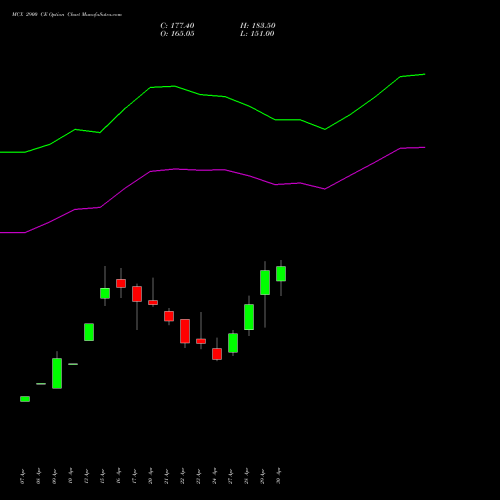Click the high price H: 183.50

[x=257, y=26]
